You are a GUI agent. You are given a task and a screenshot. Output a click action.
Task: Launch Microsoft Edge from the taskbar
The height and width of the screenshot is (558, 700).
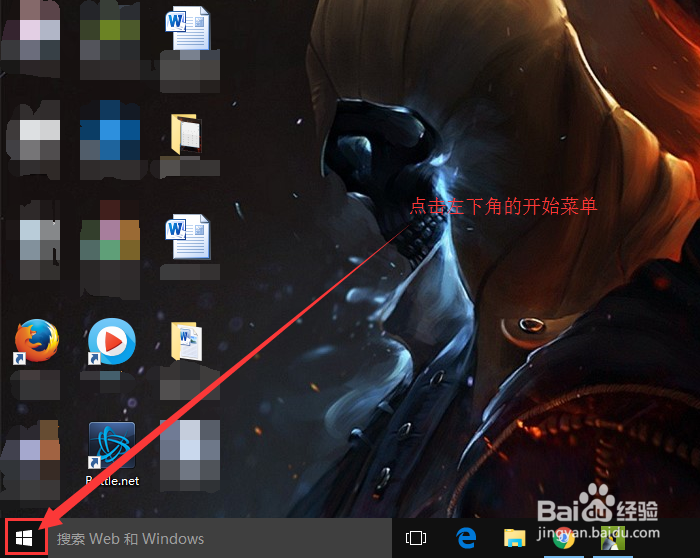pyautogui.click(x=467, y=538)
